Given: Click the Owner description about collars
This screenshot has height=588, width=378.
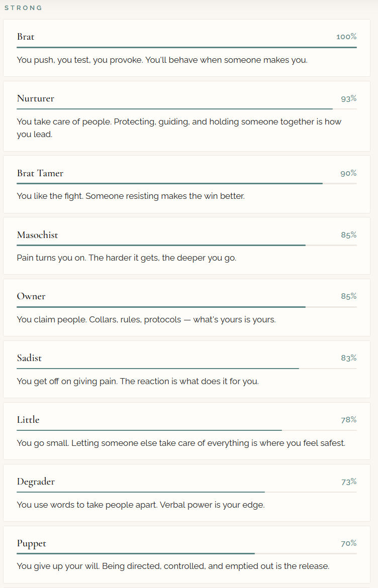Looking at the screenshot, I should pos(146,319).
